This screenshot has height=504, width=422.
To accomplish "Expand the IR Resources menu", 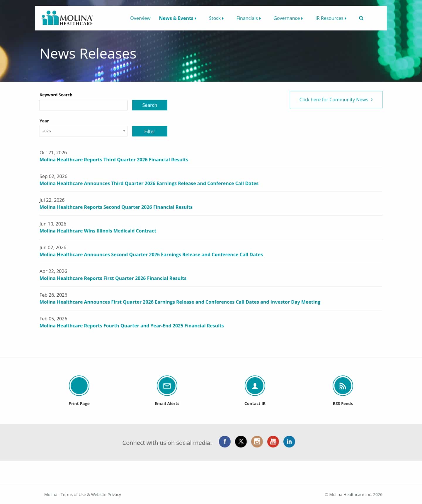I will click(x=331, y=18).
